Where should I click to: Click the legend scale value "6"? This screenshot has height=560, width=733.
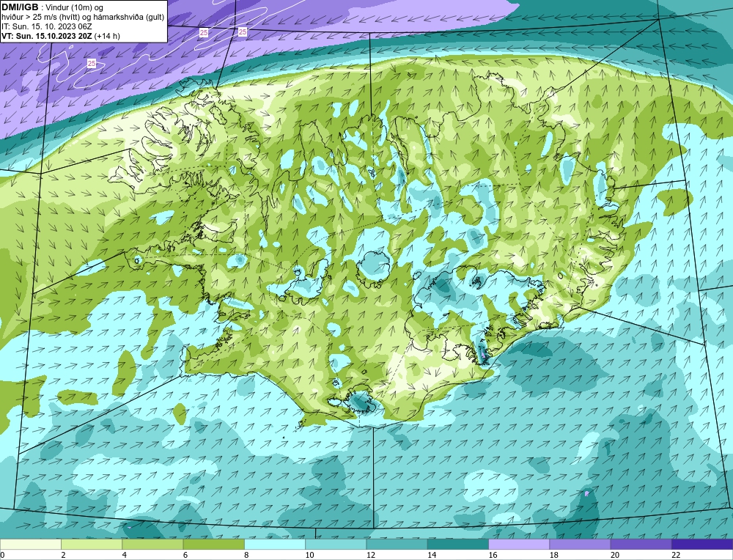tap(185, 555)
